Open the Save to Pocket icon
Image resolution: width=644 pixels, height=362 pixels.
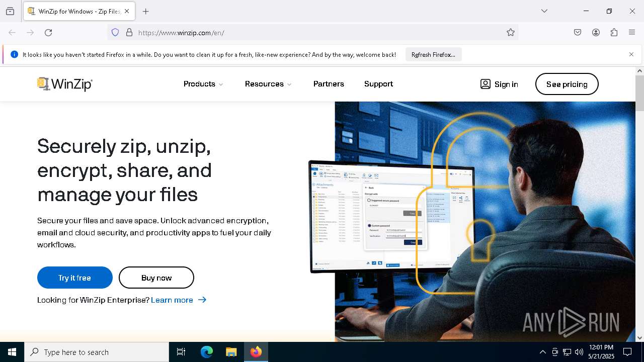[578, 33]
